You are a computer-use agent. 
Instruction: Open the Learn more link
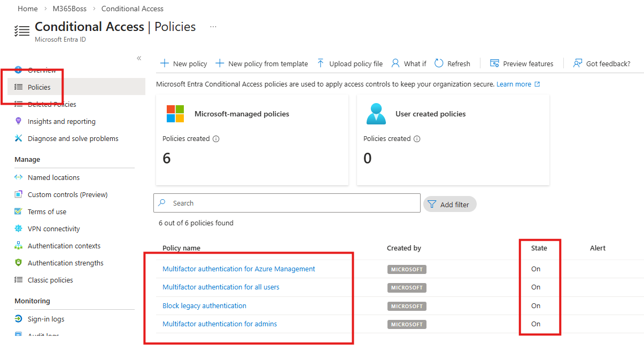coord(518,84)
